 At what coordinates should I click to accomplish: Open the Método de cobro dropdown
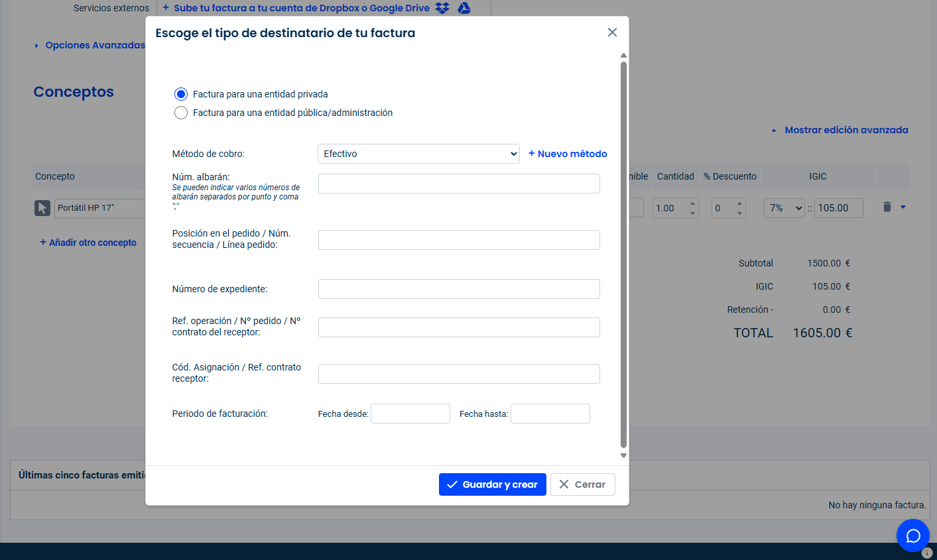(x=418, y=154)
